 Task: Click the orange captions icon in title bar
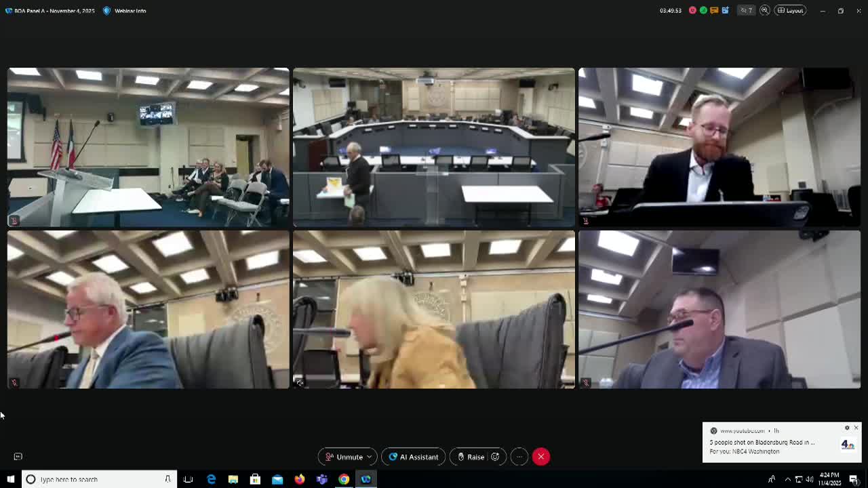(714, 11)
